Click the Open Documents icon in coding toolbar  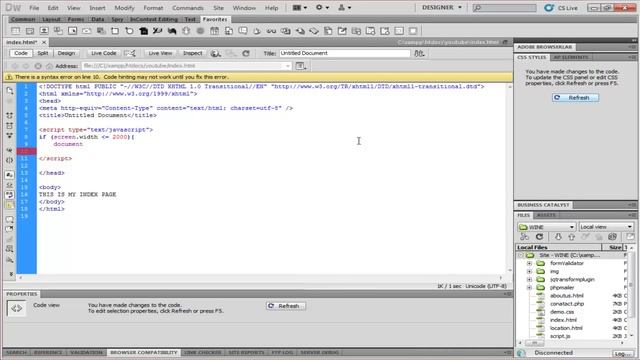coord(10,91)
